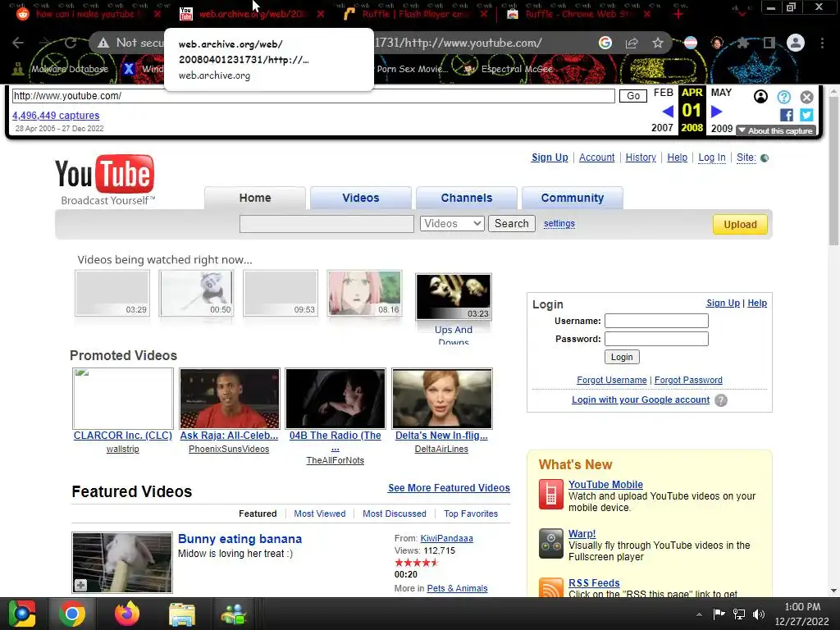Image resolution: width=840 pixels, height=630 pixels.
Task: Toggle the browser side panel icon
Action: [x=769, y=43]
